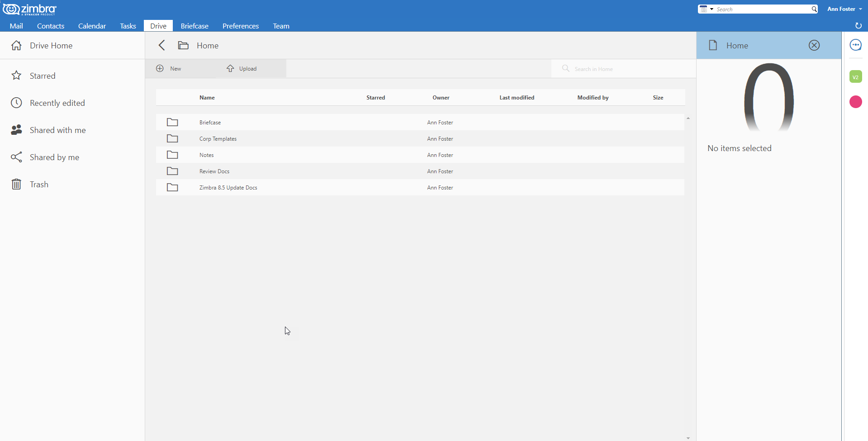This screenshot has height=441, width=868.
Task: Click the Upload button label
Action: 248,69
